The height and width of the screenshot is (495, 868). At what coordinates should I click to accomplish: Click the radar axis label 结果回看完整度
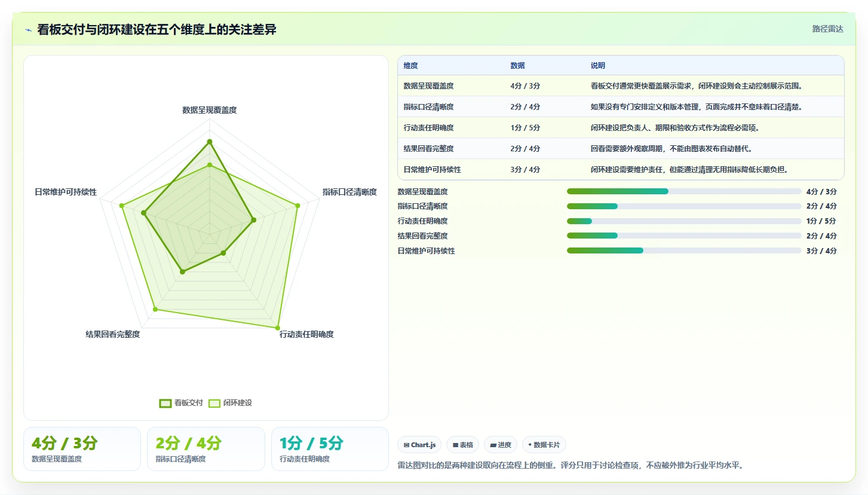pos(113,334)
